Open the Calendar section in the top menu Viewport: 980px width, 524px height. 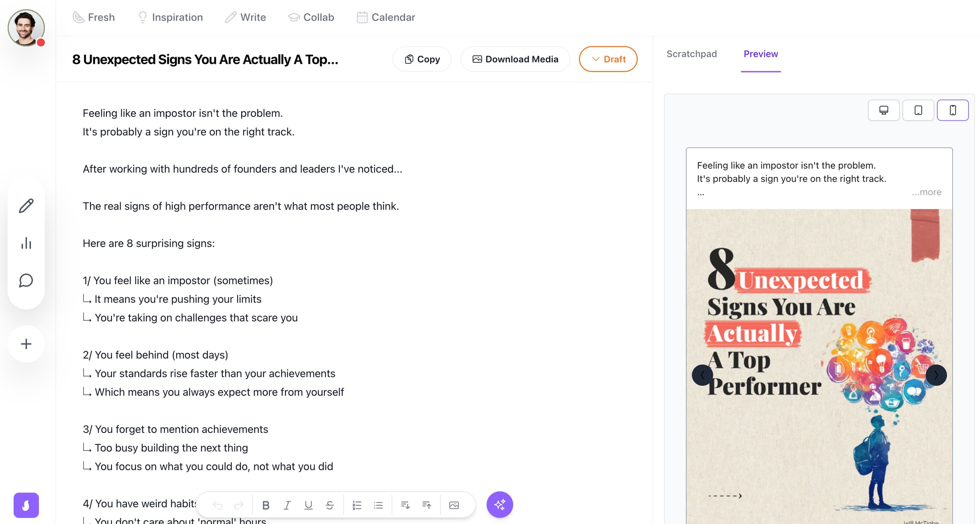click(x=385, y=17)
